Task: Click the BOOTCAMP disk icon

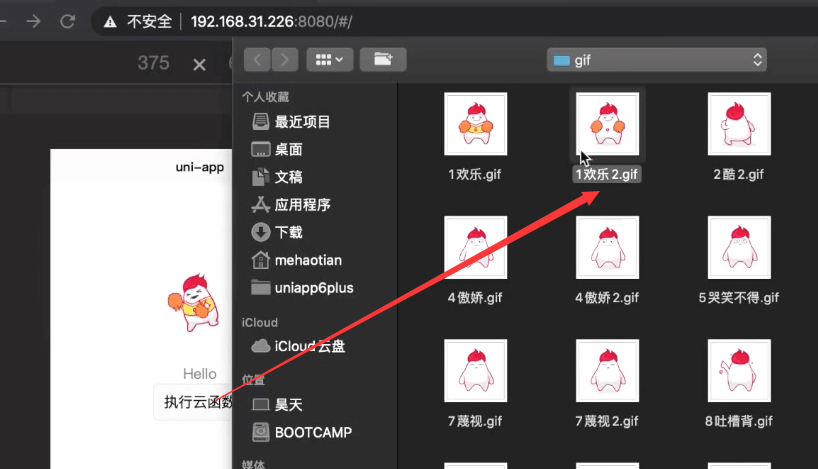Action: coord(260,432)
